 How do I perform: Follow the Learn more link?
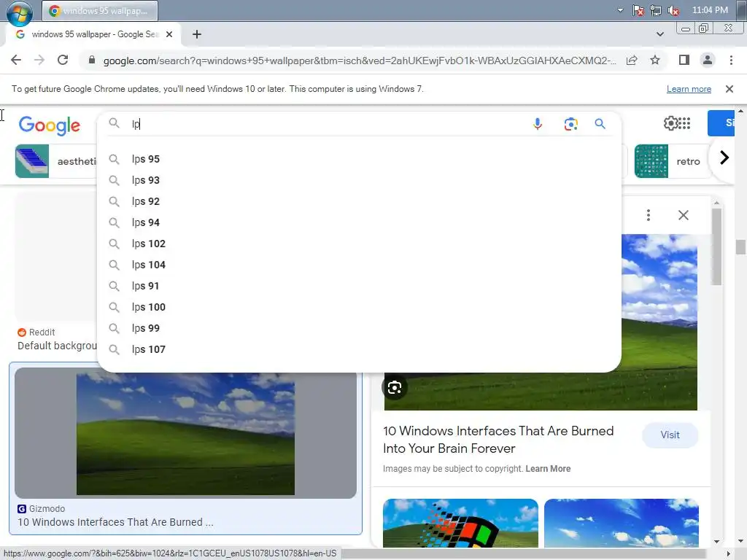click(x=689, y=89)
